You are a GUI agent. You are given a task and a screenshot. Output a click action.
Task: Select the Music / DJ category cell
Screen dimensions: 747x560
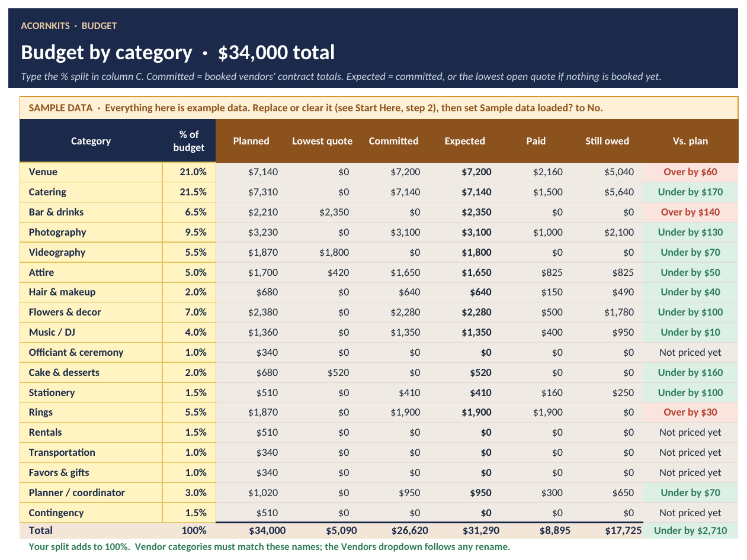91,332
